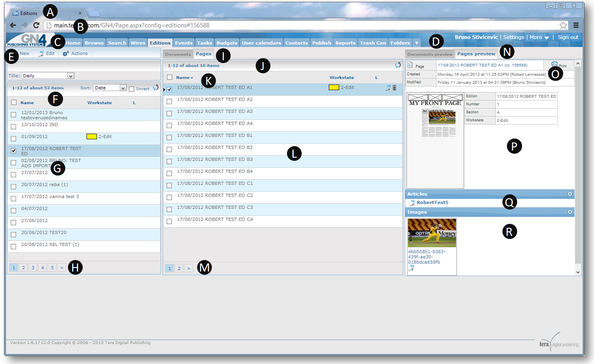Open the Chrome menu icon
Viewport: 594px width, 364px height.
pos(576,25)
